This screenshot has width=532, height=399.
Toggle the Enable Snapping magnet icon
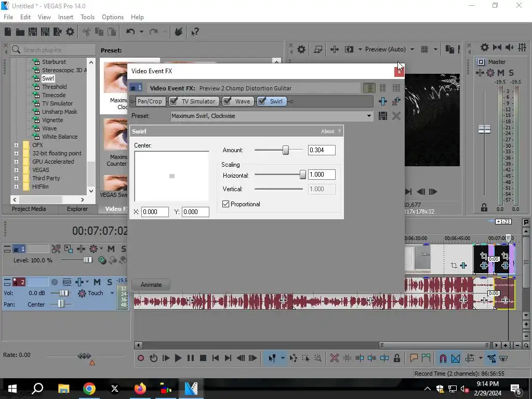point(443,358)
